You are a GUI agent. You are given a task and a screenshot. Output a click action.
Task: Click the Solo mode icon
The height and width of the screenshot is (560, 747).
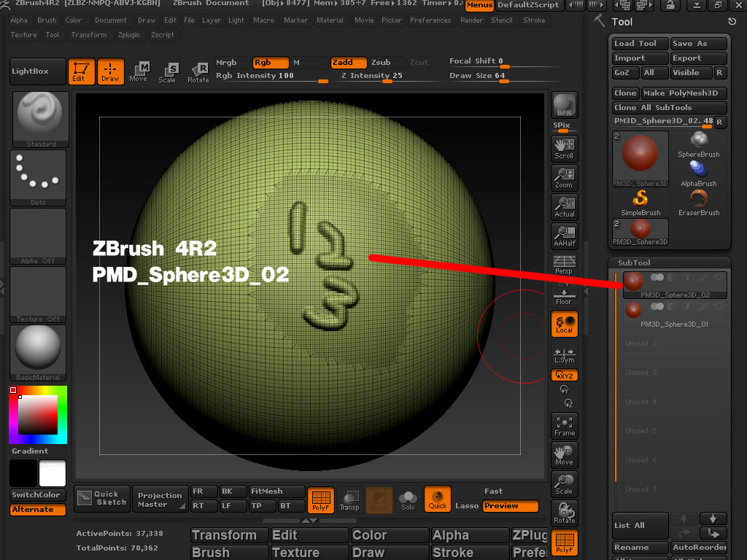click(x=408, y=500)
